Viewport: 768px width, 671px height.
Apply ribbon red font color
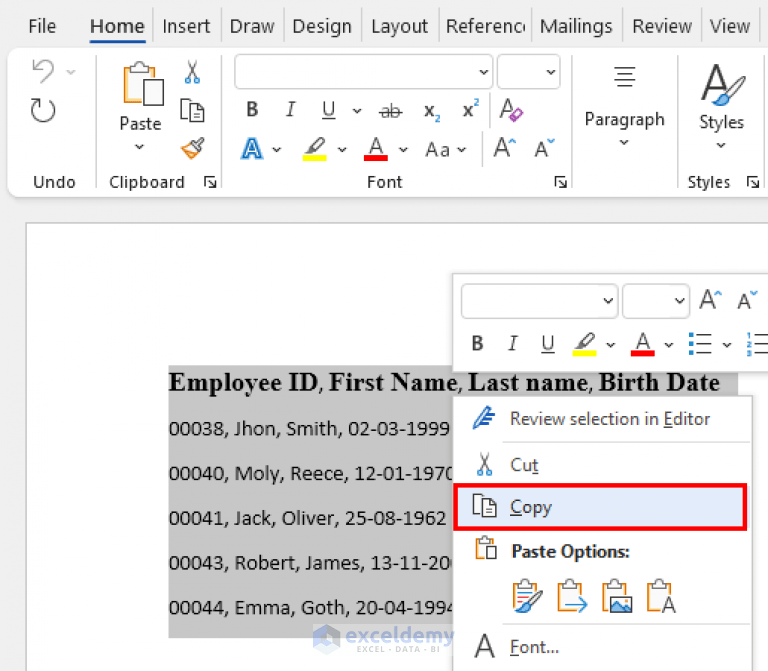(x=376, y=149)
